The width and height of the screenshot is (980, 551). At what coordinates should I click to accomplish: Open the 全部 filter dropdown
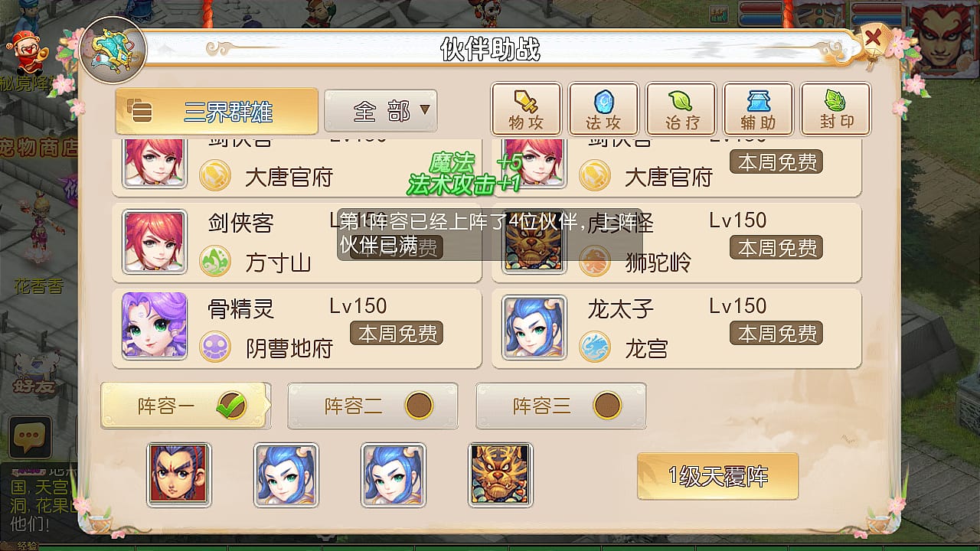tap(381, 111)
